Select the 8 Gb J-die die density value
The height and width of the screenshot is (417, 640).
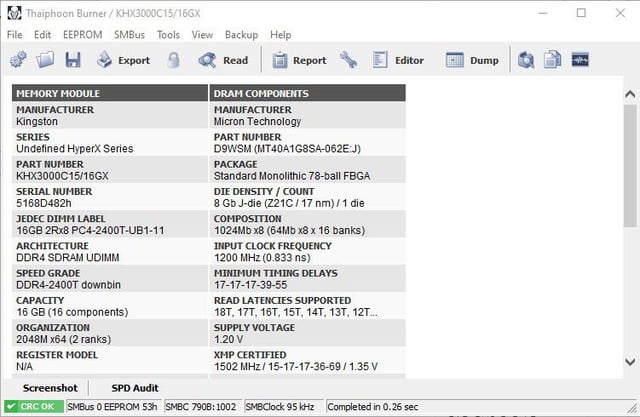[x=289, y=203]
